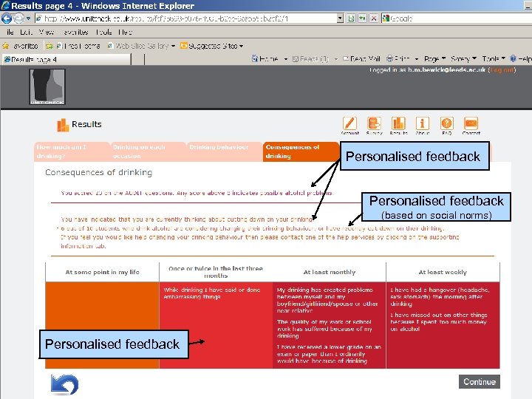Select the Results page 4 browser tab
The width and height of the screenshot is (532, 399).
click(66, 59)
